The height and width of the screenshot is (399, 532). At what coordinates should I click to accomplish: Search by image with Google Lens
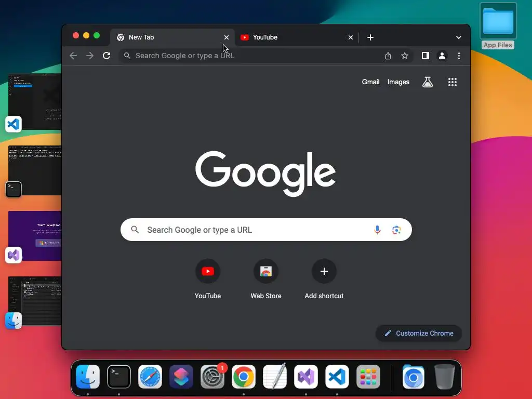[396, 230]
